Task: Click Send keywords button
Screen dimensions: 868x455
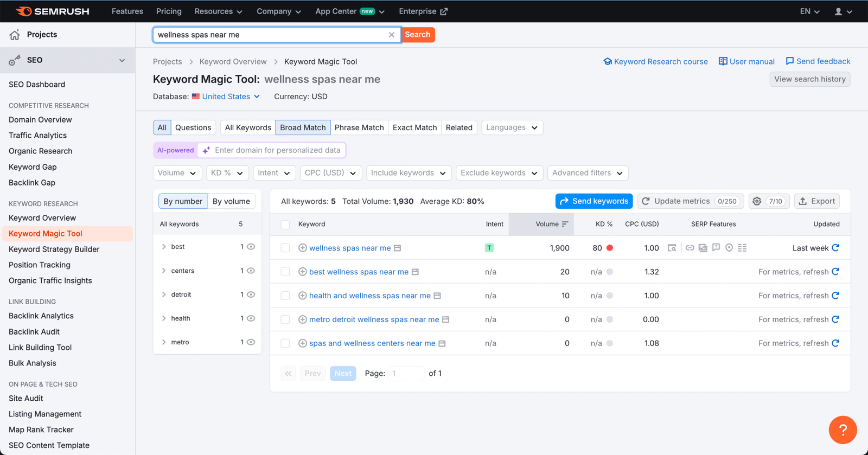Action: pos(594,201)
